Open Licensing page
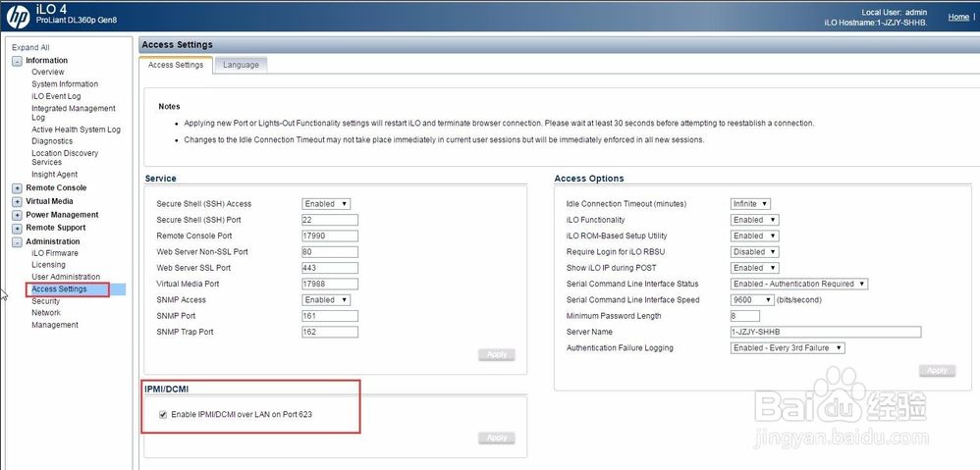 [48, 265]
